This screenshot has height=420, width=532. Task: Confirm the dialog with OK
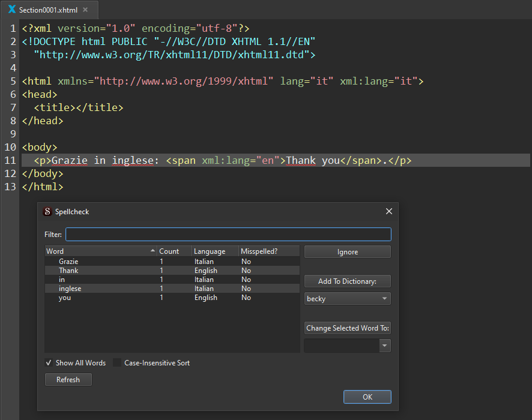click(367, 397)
